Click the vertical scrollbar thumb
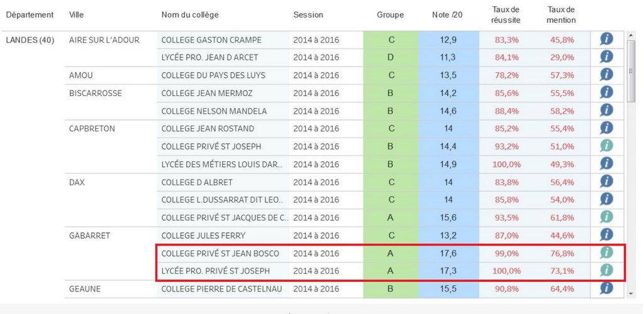The image size is (644, 314). [631, 71]
